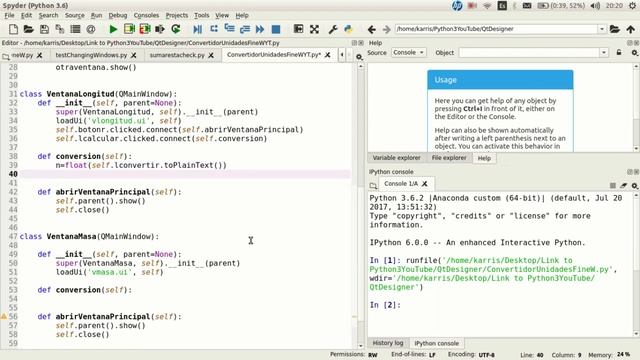Switch to testChangingWindows.py tab
This screenshot has width=640, height=360.
91,55
